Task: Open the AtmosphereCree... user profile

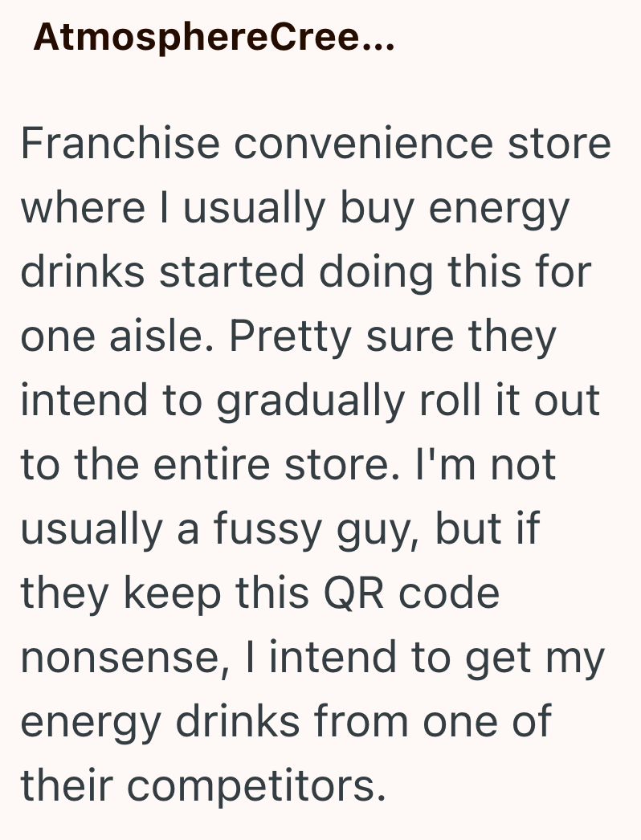Action: pyautogui.click(x=214, y=39)
